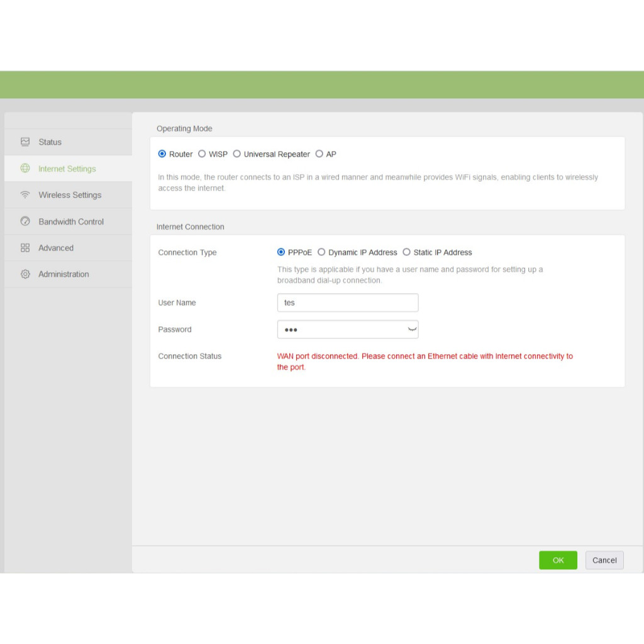Choose Dynamic IP Address connection type
The image size is (644, 644).
pyautogui.click(x=321, y=252)
